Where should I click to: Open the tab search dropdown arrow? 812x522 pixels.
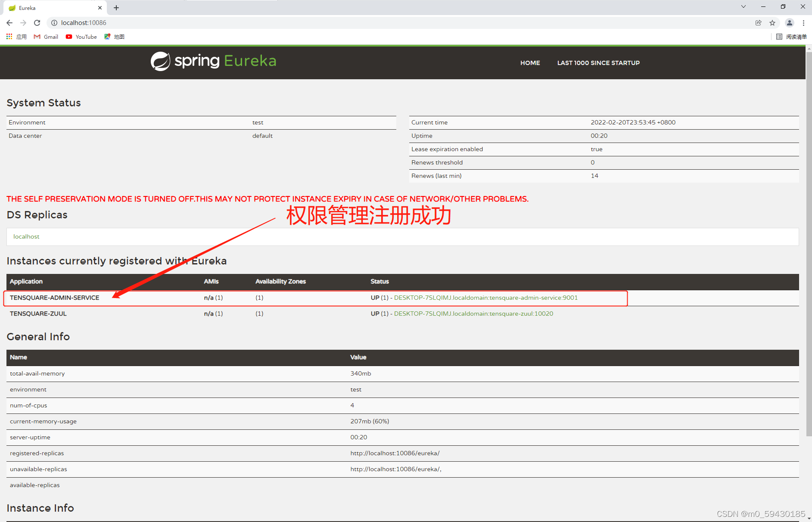pyautogui.click(x=743, y=6)
